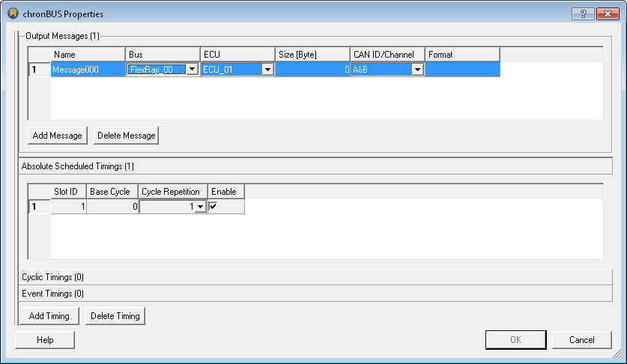Open the Cycle Repetition dropdown
The width and height of the screenshot is (627, 364).
[x=200, y=207]
